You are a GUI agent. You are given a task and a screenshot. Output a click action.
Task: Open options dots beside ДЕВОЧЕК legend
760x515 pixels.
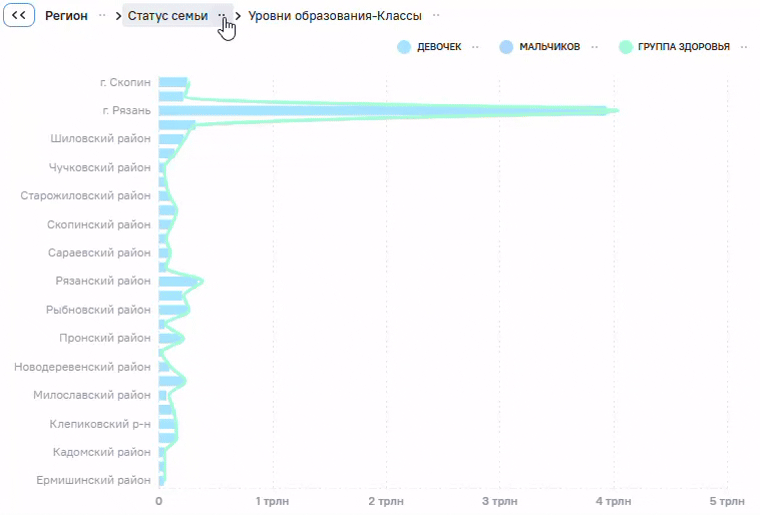475,47
